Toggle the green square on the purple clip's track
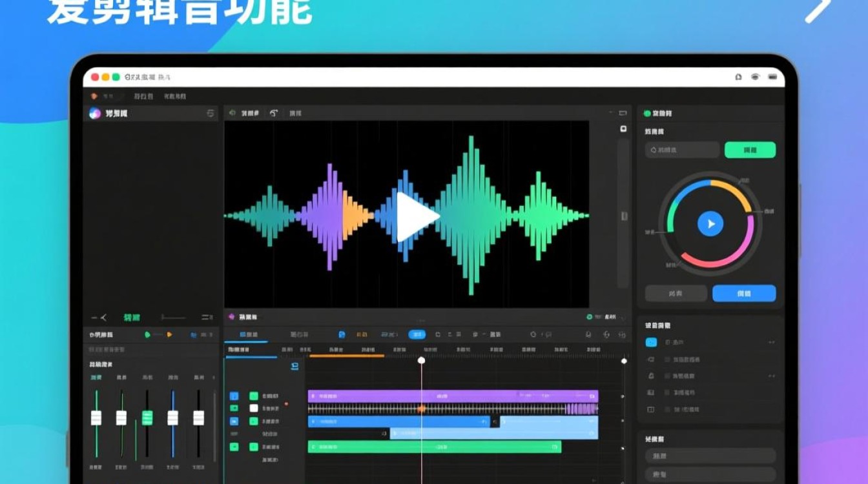The height and width of the screenshot is (484, 868). point(254,396)
